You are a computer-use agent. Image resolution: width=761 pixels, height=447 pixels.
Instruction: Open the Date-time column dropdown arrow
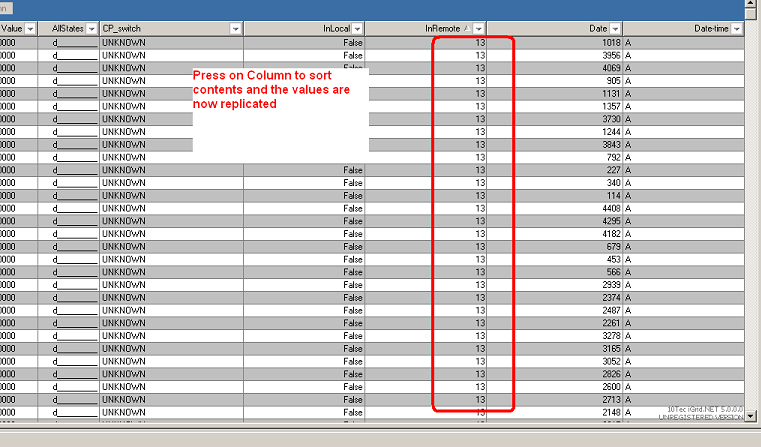coord(737,29)
